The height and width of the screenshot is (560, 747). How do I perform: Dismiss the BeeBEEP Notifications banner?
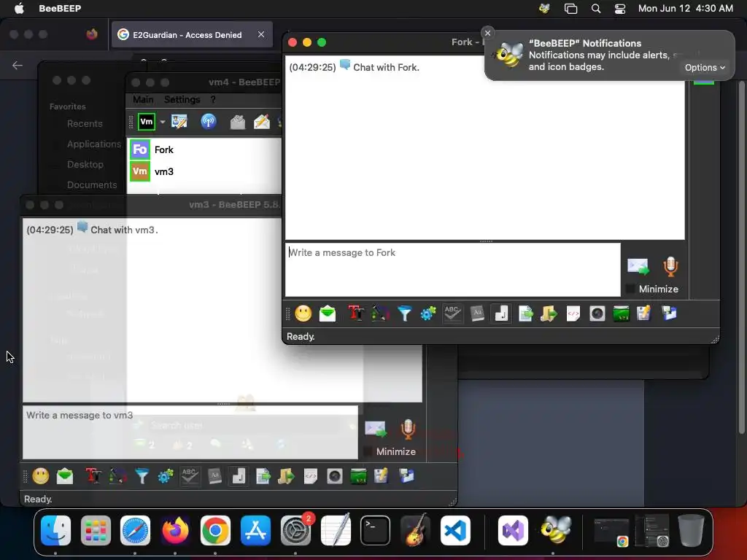[x=487, y=33]
